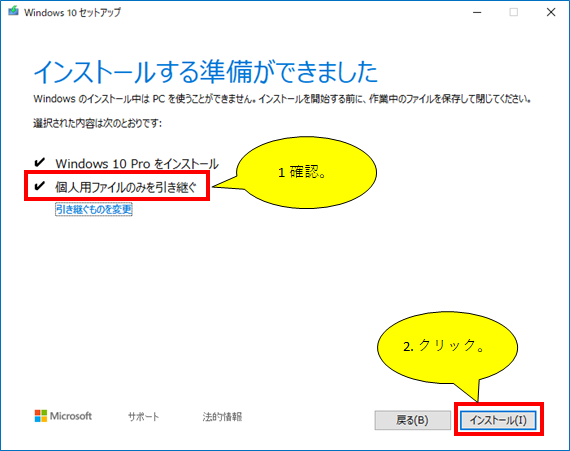Minimize the Windows 10 セットアップ window
The width and height of the screenshot is (570, 451).
pos(477,12)
